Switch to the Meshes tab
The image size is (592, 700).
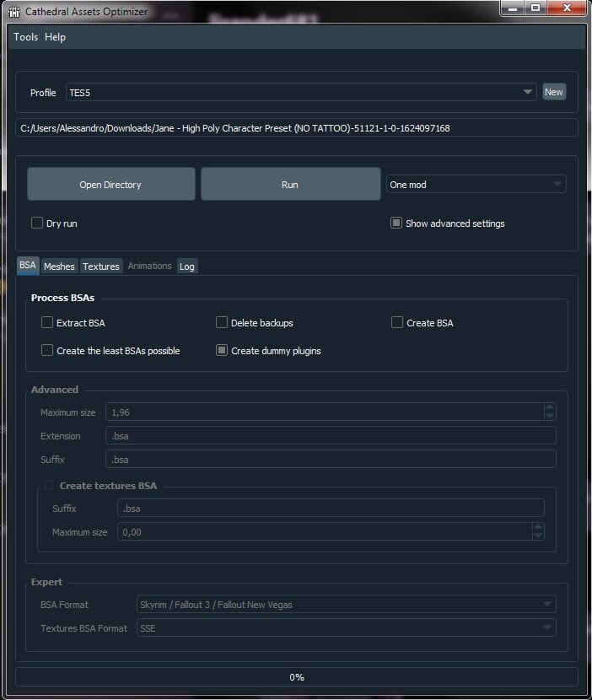pos(59,266)
